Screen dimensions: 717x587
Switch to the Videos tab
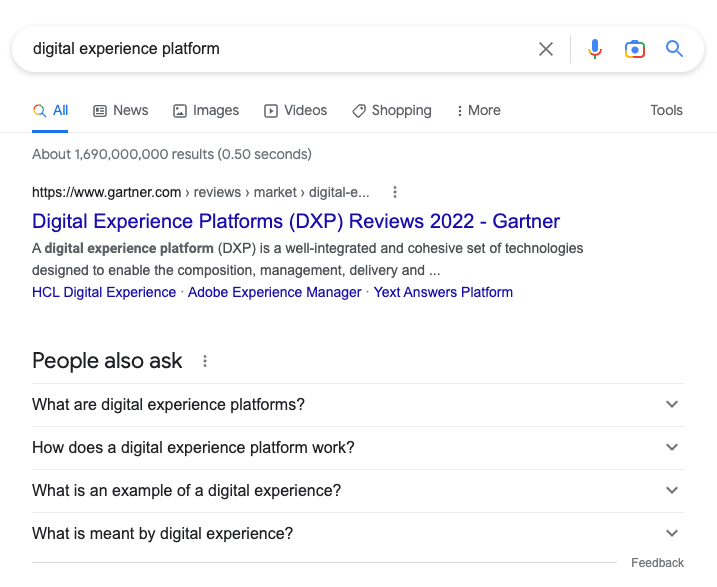point(295,111)
